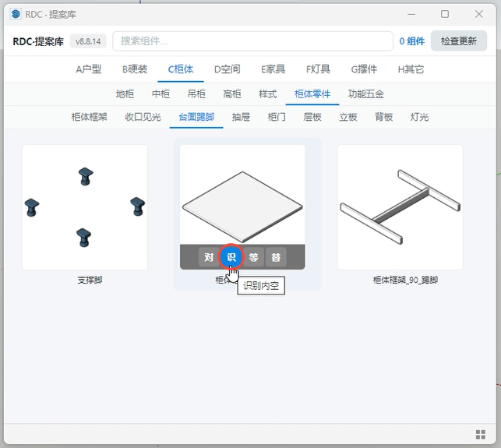Select the 支撑脚 component thumbnail
The image size is (501, 448).
[85, 207]
